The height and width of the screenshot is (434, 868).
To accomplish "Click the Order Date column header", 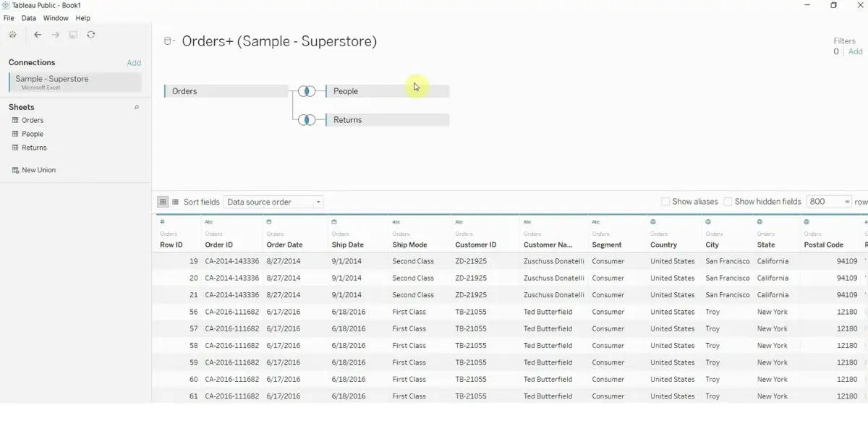I will point(284,244).
